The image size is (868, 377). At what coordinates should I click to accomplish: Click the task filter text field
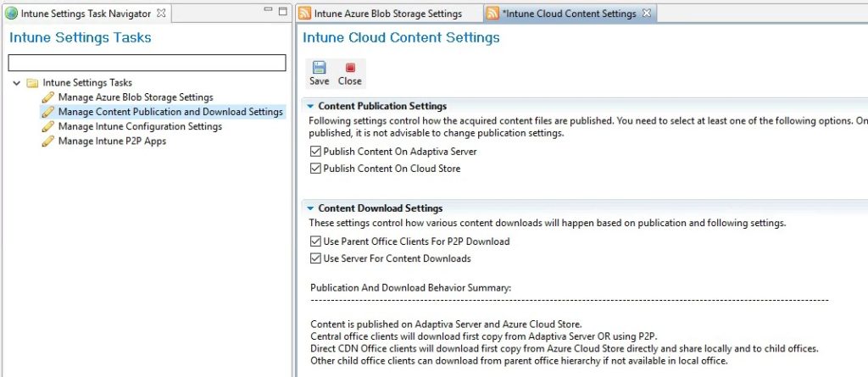[147, 63]
